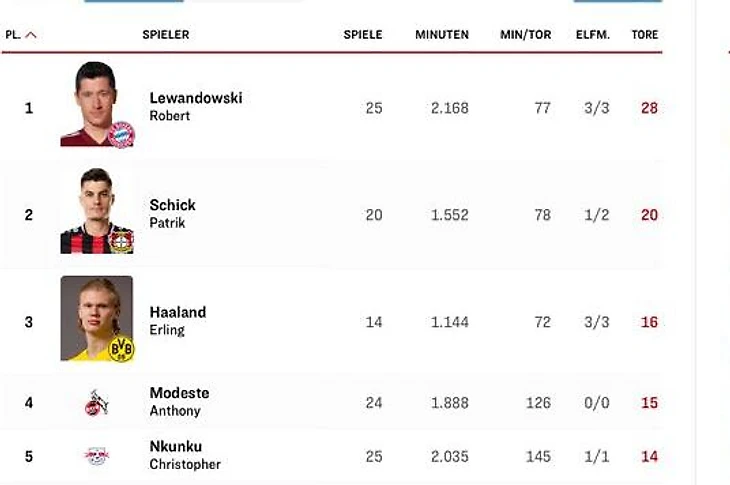Open Robert Lewandowski's player photo

tap(97, 104)
